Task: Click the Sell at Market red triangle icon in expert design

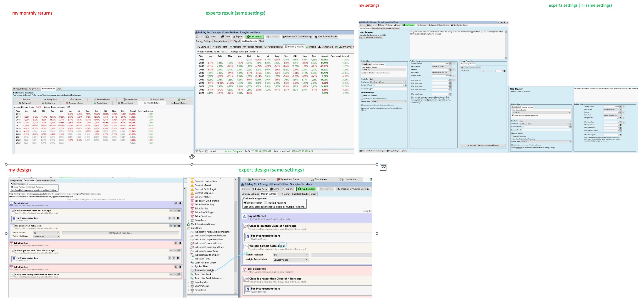Action: pyautogui.click(x=244, y=269)
